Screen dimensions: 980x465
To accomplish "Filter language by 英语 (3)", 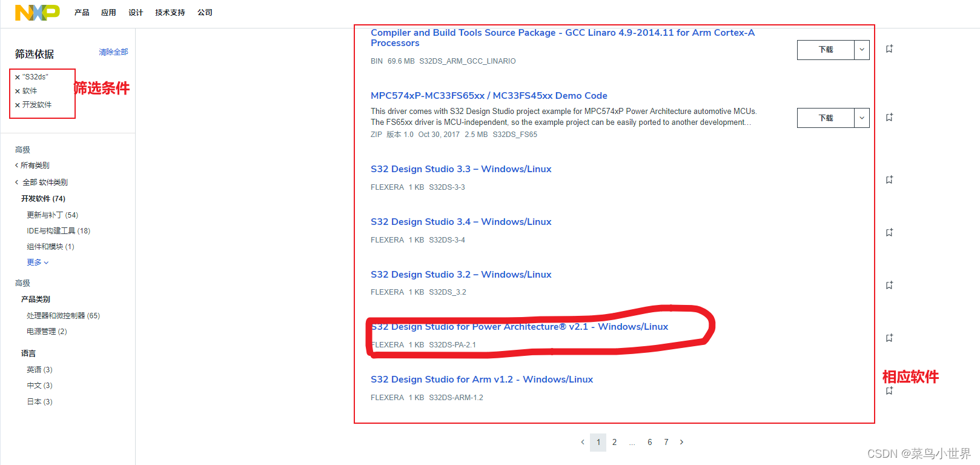I will click(39, 370).
